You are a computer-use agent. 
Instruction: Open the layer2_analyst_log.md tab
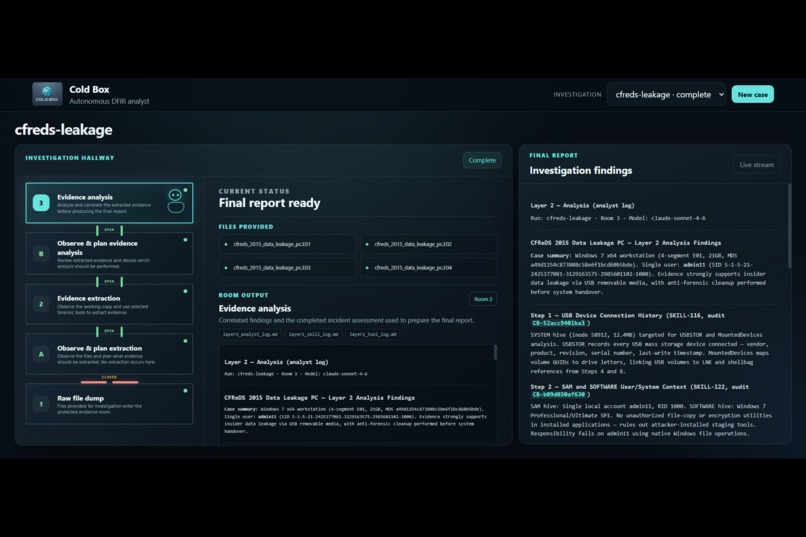click(250, 334)
